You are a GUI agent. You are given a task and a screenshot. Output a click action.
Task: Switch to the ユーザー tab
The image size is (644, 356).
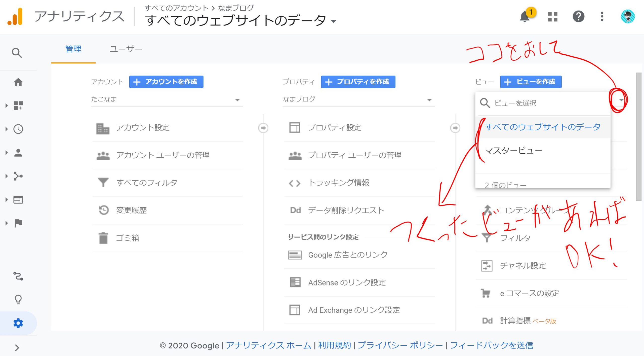click(x=126, y=49)
